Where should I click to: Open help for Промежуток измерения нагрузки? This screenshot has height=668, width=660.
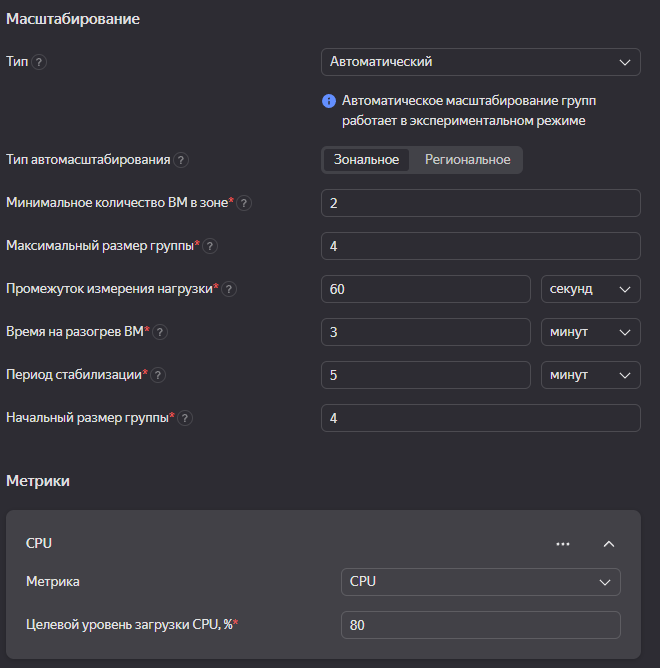[229, 289]
